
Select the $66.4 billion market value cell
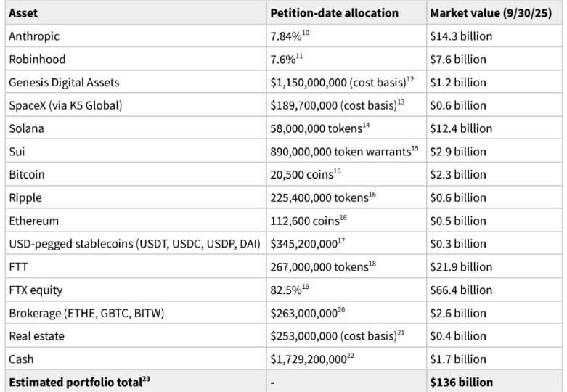coord(461,290)
